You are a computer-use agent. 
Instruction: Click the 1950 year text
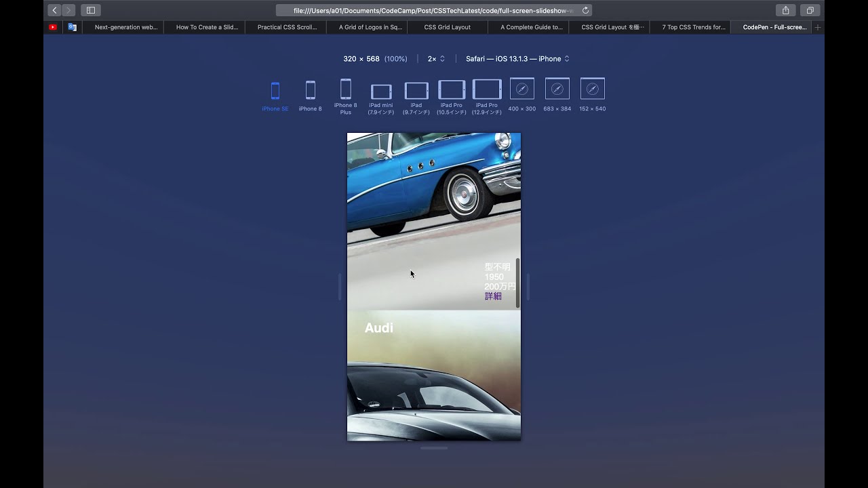pos(494,277)
